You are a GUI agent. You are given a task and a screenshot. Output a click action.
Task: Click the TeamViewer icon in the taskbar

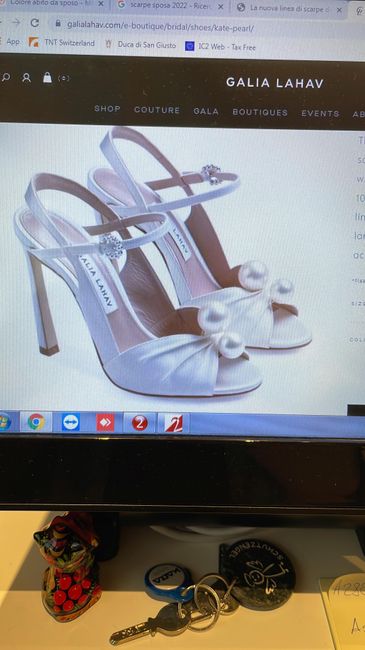pos(71,422)
